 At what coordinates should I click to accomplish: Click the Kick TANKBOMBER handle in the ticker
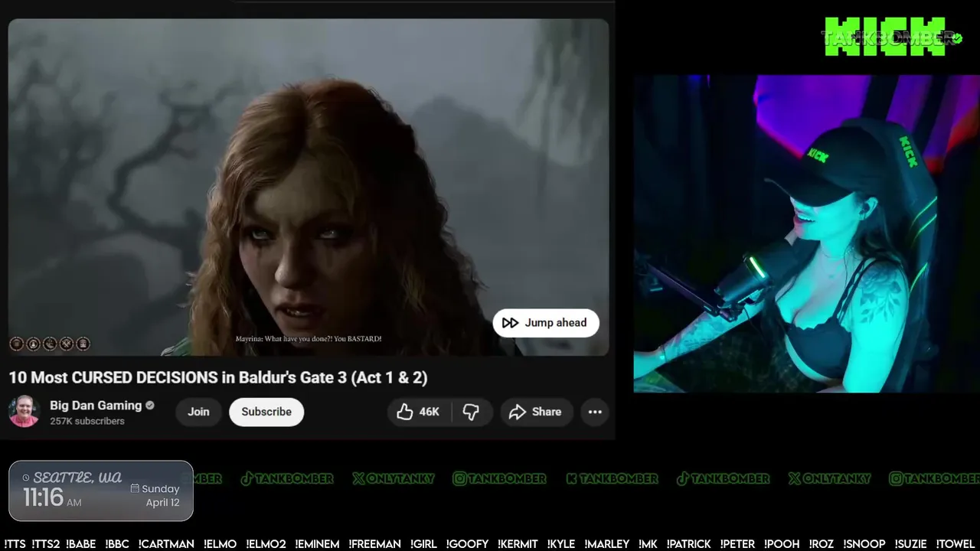point(612,478)
